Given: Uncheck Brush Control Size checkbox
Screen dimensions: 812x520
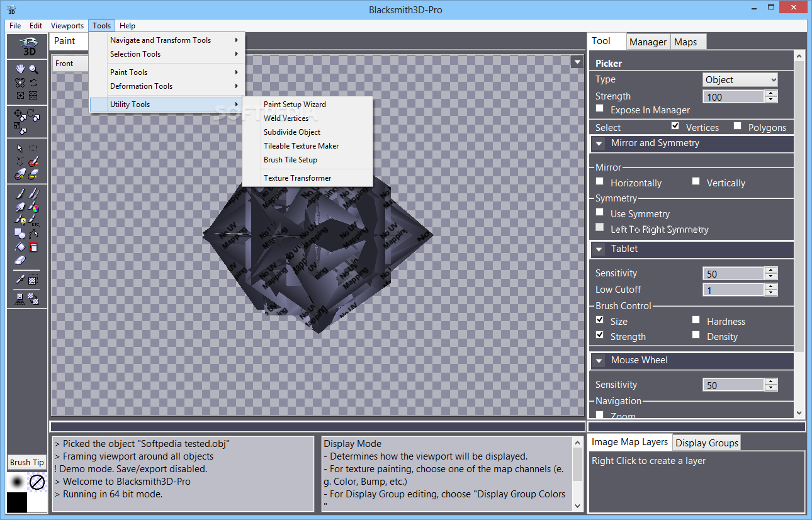Looking at the screenshot, I should click(600, 320).
